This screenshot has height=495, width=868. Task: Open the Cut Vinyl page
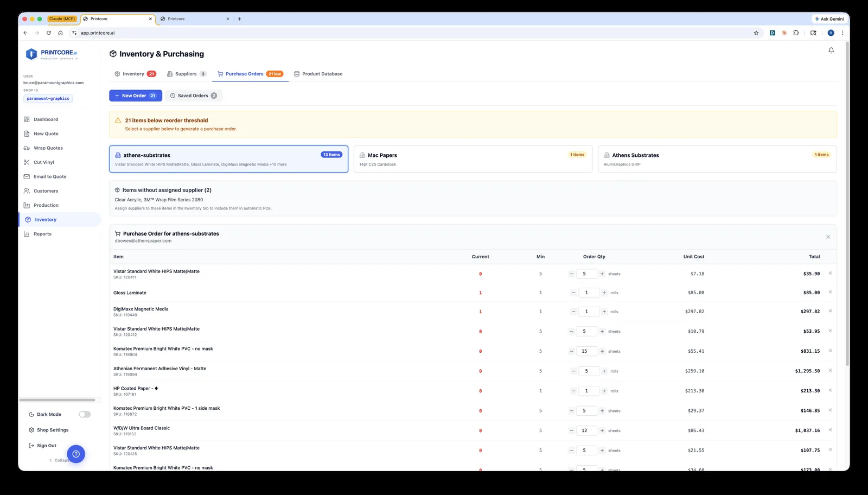pyautogui.click(x=43, y=162)
